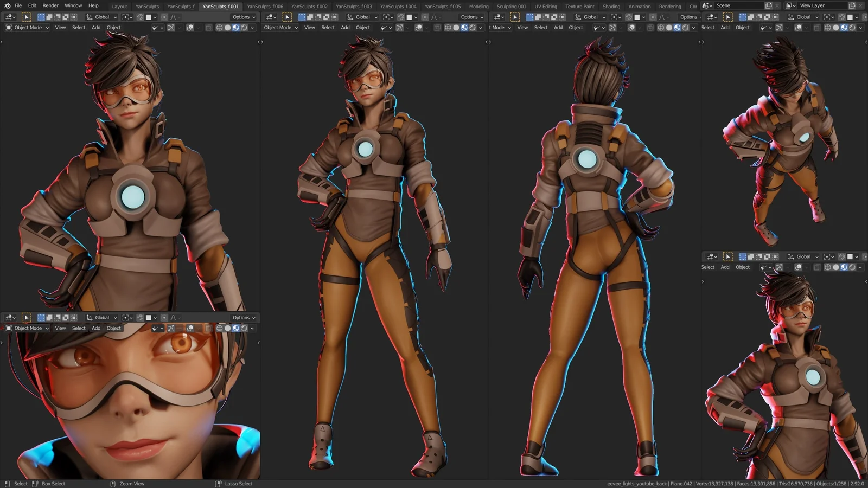
Task: Select the Tweak/Select tool in the toolbar
Action: [x=26, y=17]
